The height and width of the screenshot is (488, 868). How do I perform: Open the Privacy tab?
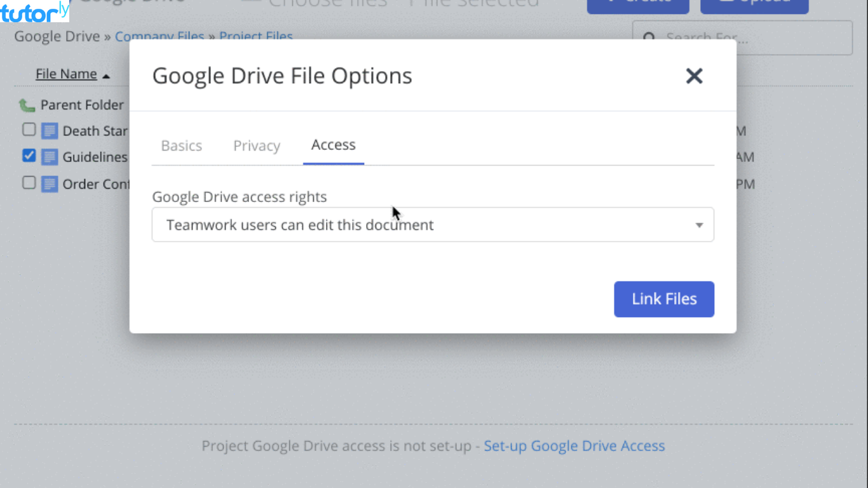[257, 146]
